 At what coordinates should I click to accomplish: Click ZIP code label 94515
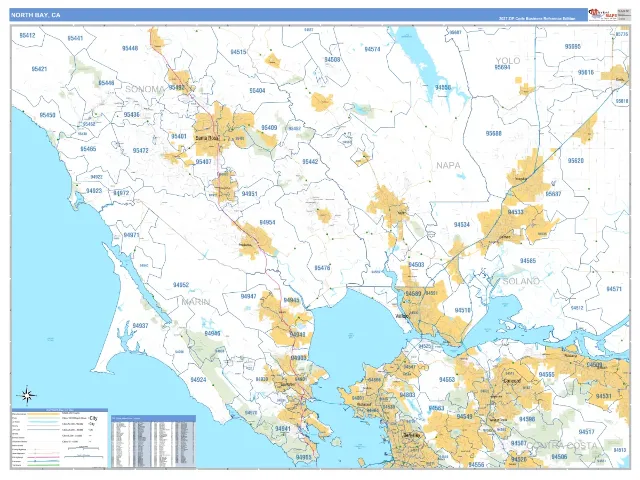pyautogui.click(x=238, y=52)
